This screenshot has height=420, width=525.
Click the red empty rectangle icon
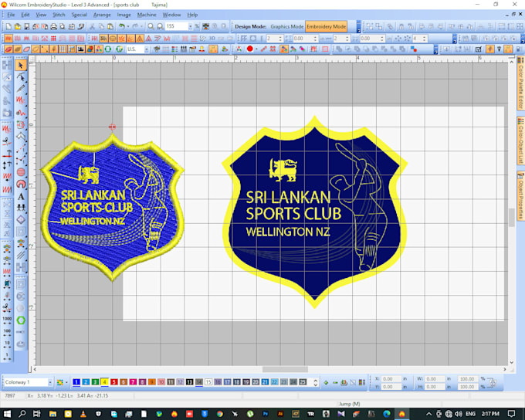pyautogui.click(x=325, y=49)
